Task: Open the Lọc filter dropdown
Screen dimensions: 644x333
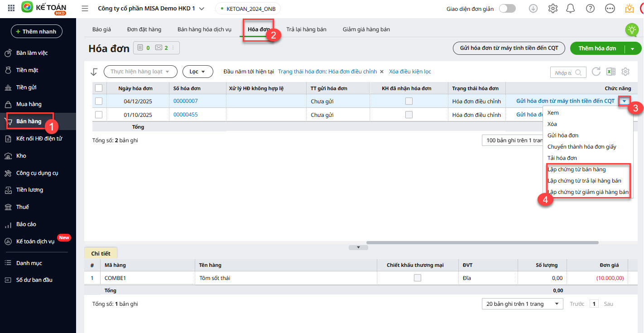Action: click(197, 72)
